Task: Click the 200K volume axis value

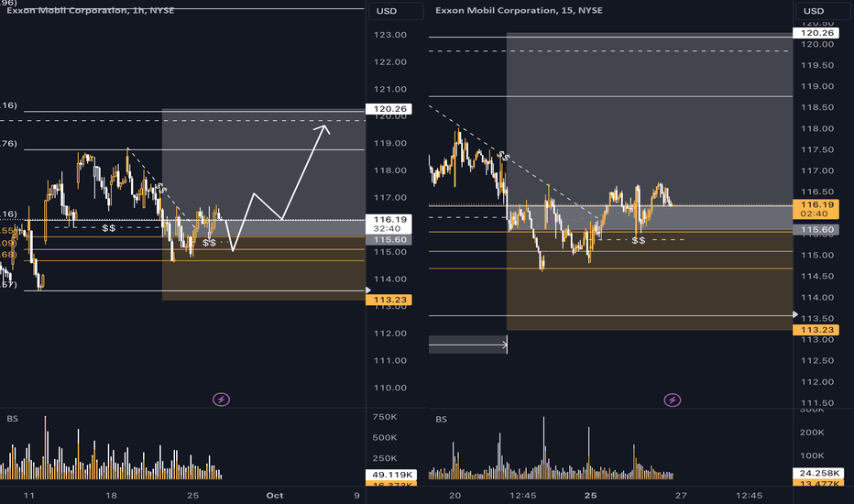Action: click(812, 433)
